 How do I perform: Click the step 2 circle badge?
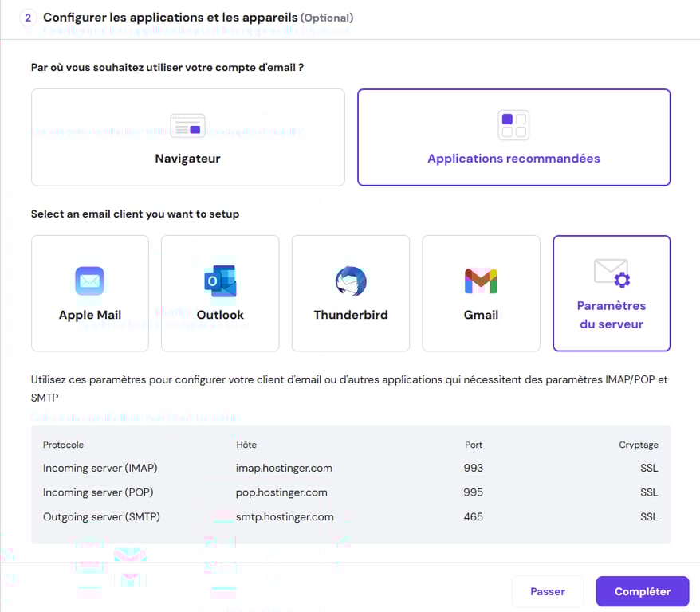click(x=28, y=17)
